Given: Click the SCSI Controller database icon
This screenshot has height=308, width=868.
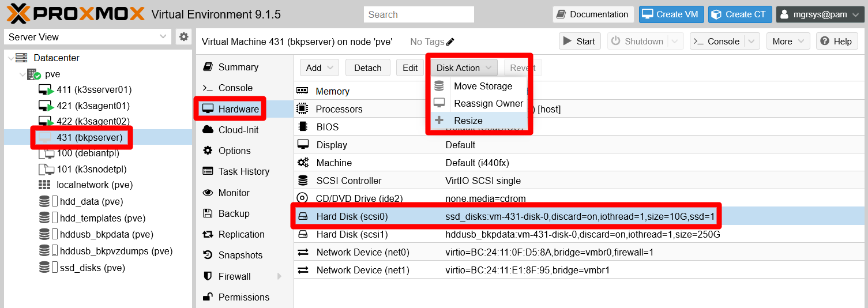Looking at the screenshot, I should [302, 181].
